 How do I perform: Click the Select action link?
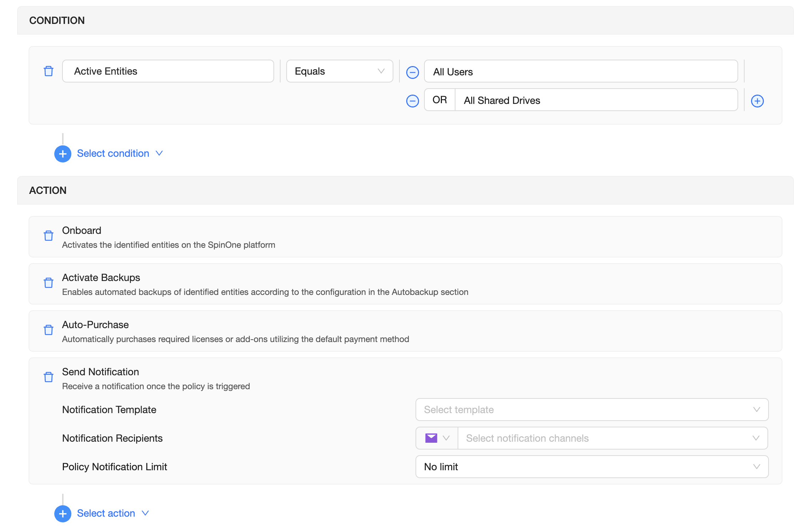(x=106, y=513)
